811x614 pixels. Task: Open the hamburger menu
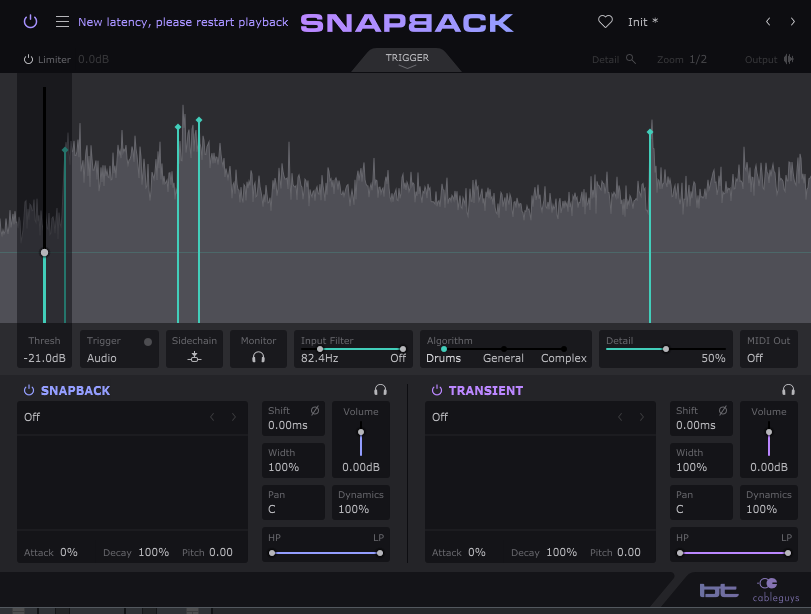coord(62,22)
